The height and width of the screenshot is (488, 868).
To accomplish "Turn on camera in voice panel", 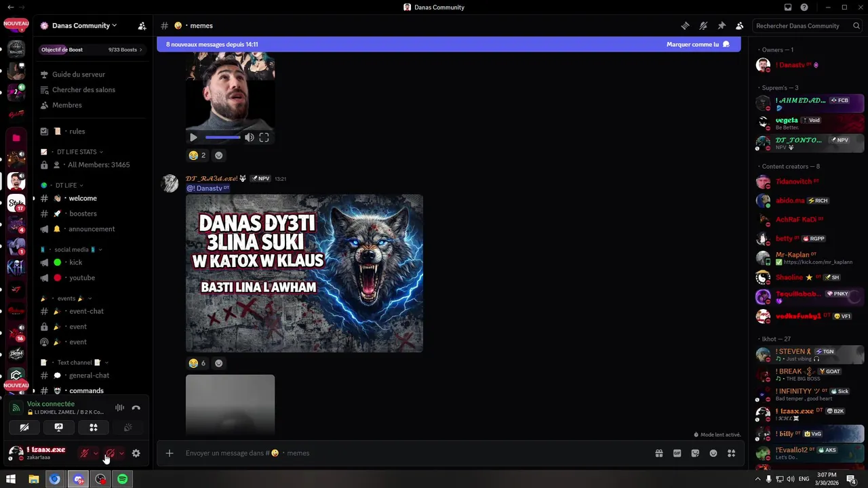I will pos(24,428).
